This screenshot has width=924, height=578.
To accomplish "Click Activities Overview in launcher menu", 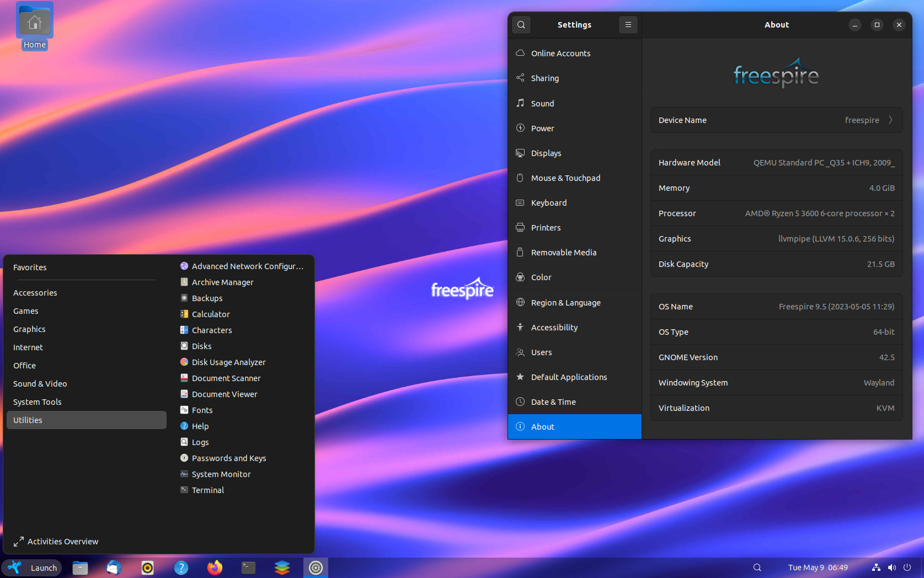I will point(56,542).
